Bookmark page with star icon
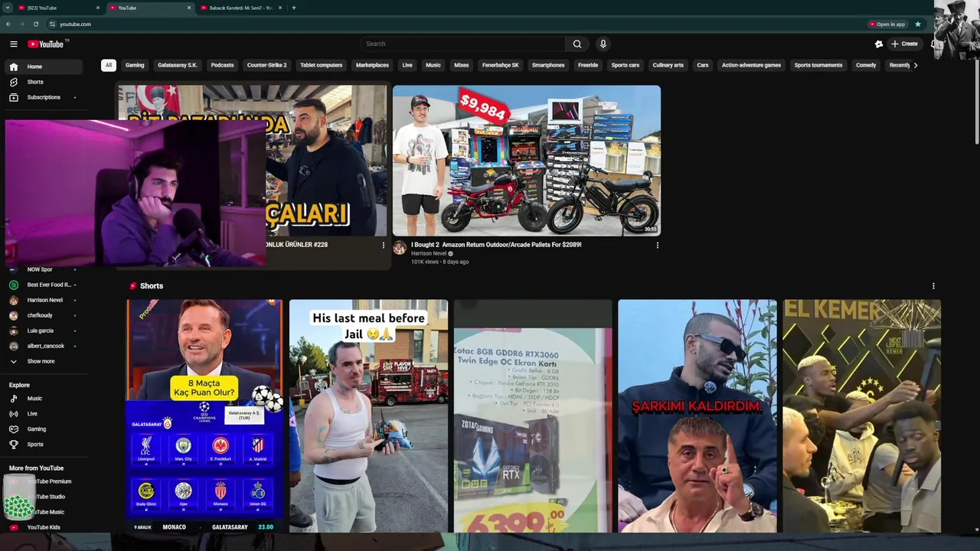The image size is (980, 551). coord(918,24)
